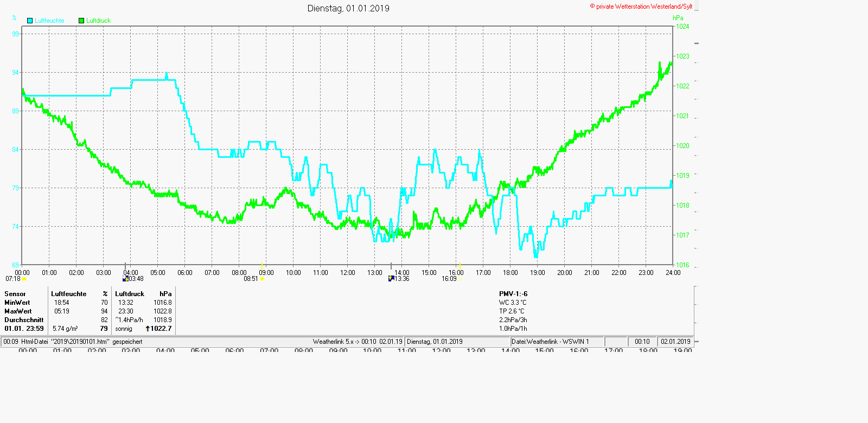Click the sunset icon beside 16:09
Viewport: 868px width, 423px height.
[461, 279]
